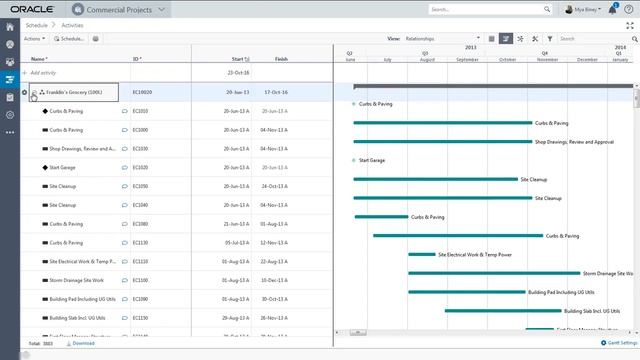640x360 pixels.
Task: Open the Mya Riney user menu
Action: 583,9
